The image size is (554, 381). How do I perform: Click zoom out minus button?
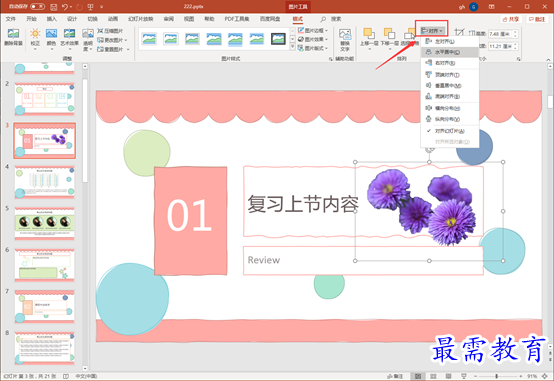(x=475, y=376)
